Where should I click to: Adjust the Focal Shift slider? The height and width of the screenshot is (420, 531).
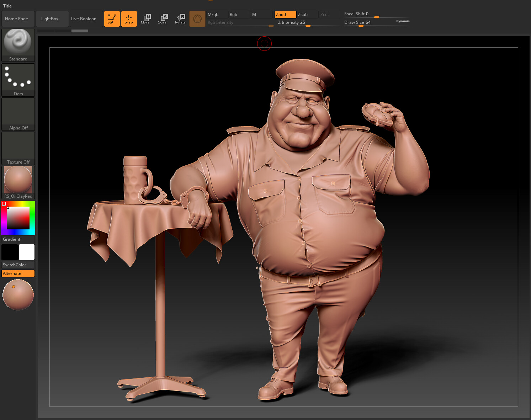coord(377,14)
